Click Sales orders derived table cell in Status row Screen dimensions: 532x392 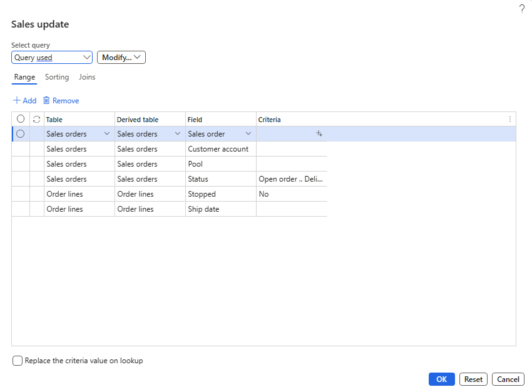(150, 179)
